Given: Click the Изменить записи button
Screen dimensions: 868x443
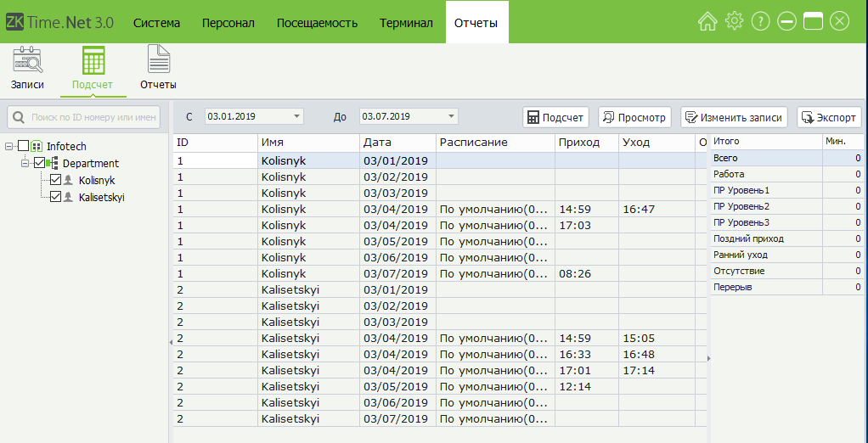Looking at the screenshot, I should [x=735, y=117].
